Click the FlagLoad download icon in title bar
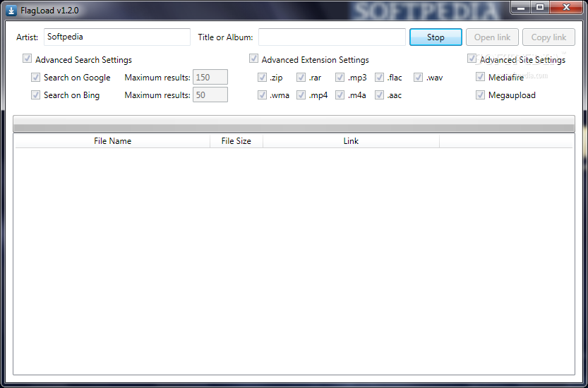The width and height of the screenshot is (588, 388). 11,11
